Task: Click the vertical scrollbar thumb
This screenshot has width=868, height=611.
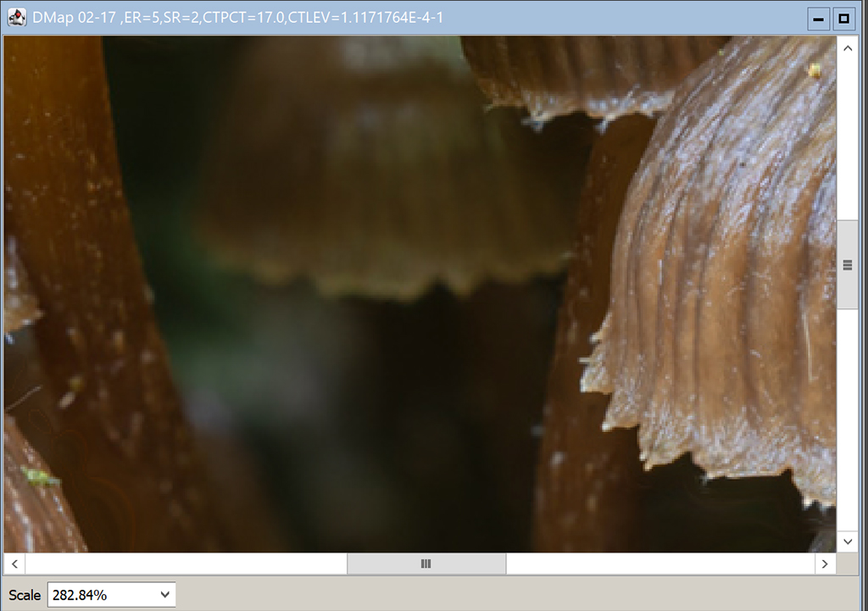Action: [x=847, y=265]
